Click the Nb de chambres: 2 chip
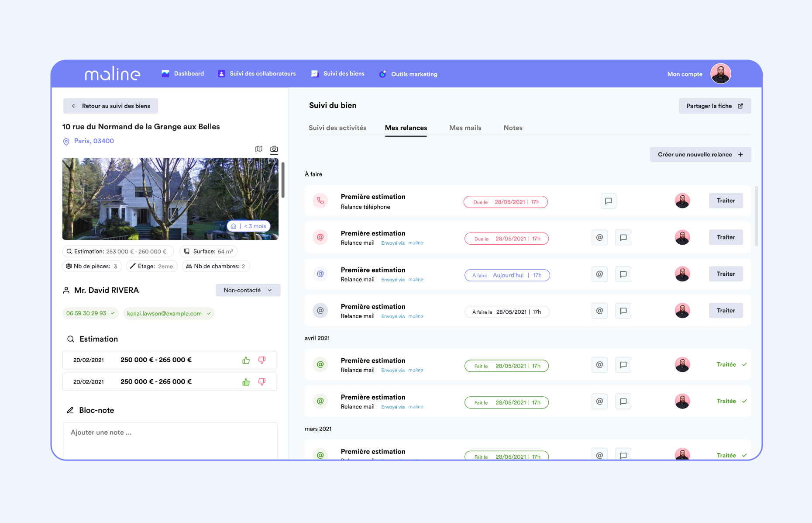The width and height of the screenshot is (812, 523). coord(216,267)
